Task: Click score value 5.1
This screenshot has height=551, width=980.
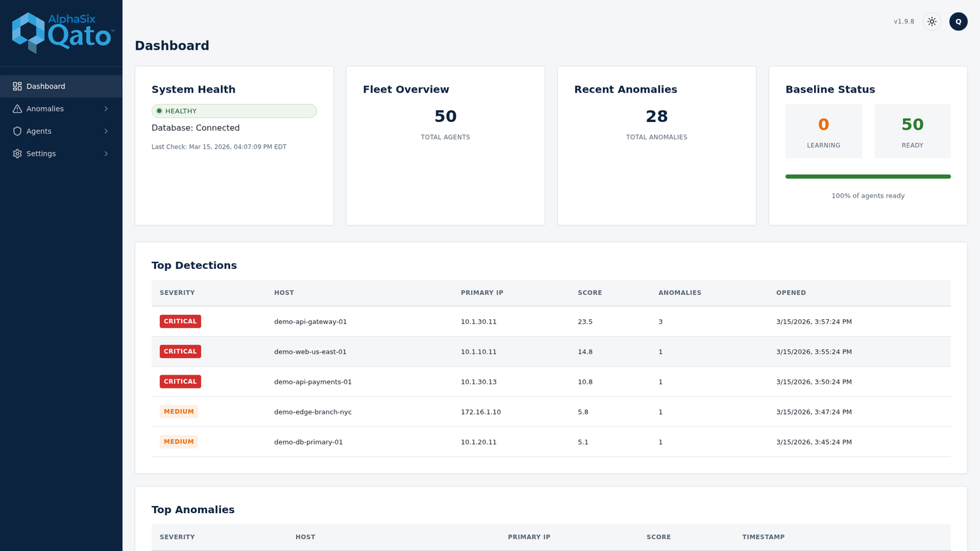Action: click(583, 442)
